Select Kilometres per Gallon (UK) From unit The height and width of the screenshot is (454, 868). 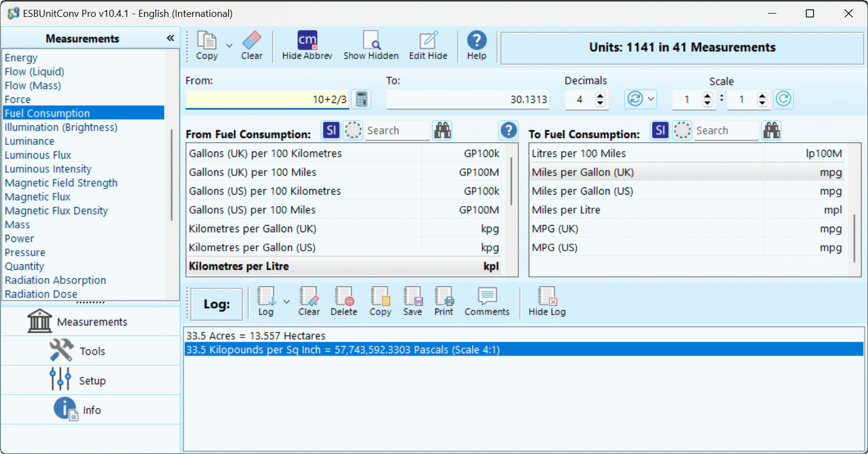click(x=344, y=229)
